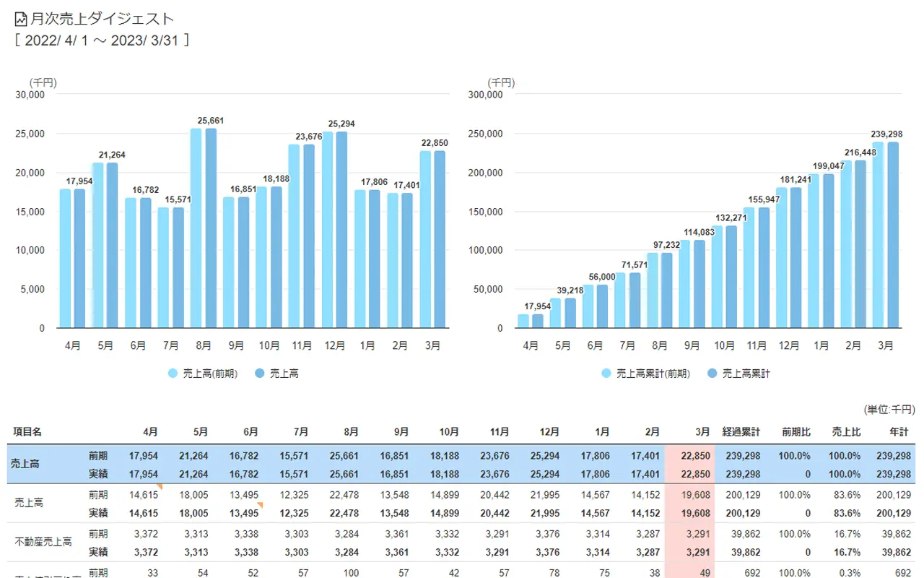This screenshot has width=924, height=578.
Task: Toggle the 売上高 legend entry under monthly chart
Action: [x=276, y=374]
